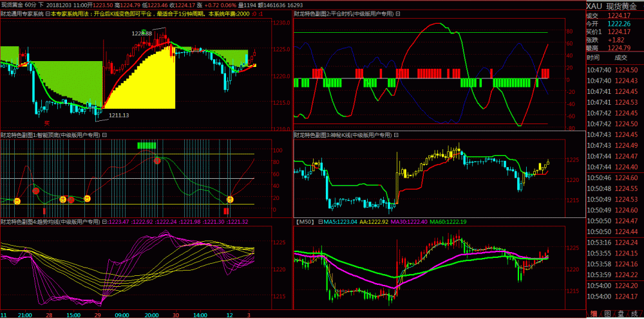The image size is (644, 319).
Task: Collapse the 财龙通用专家系统 indicator box toggle
Action: [x=47, y=14]
